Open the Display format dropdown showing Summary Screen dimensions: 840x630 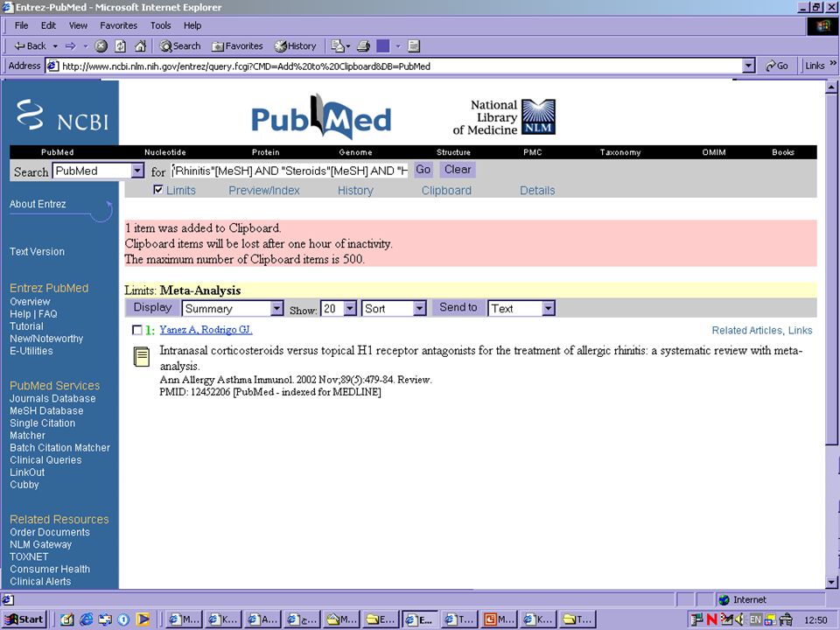[276, 309]
